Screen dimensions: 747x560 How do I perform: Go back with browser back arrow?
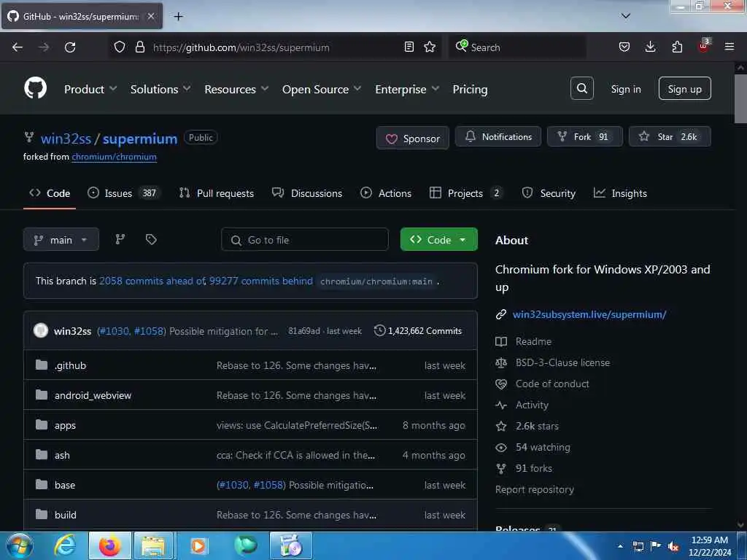click(18, 47)
